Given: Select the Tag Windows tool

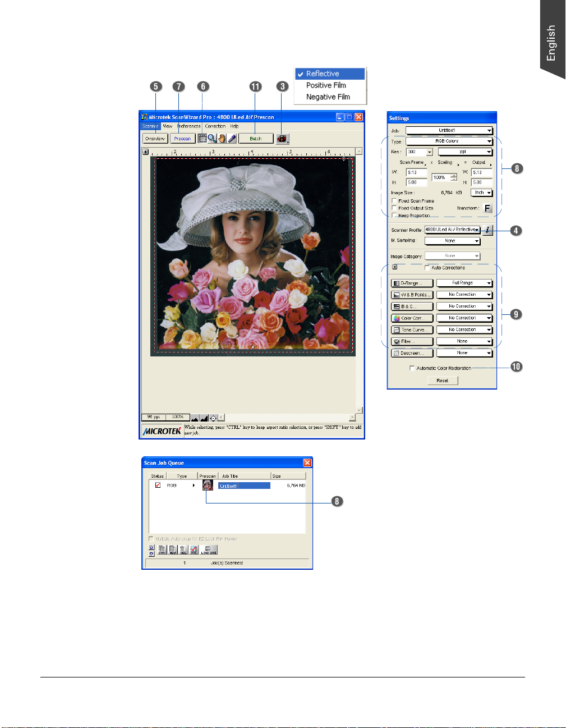Looking at the screenshot, I should [232, 138].
